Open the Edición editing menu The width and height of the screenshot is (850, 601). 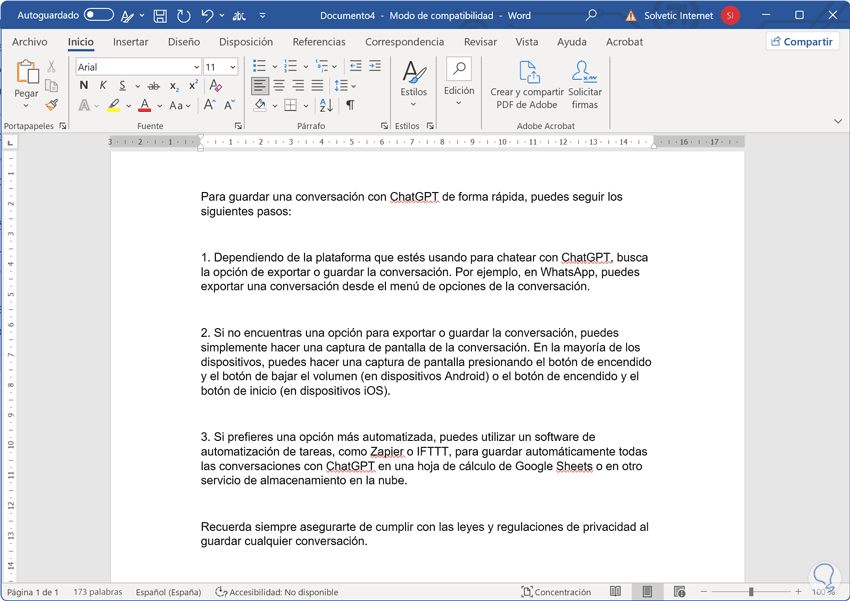(x=459, y=82)
